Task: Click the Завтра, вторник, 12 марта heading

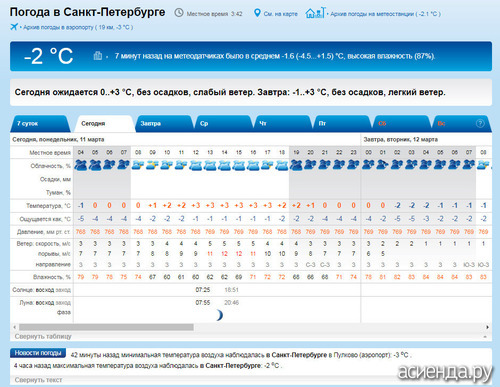Action: click(400, 139)
